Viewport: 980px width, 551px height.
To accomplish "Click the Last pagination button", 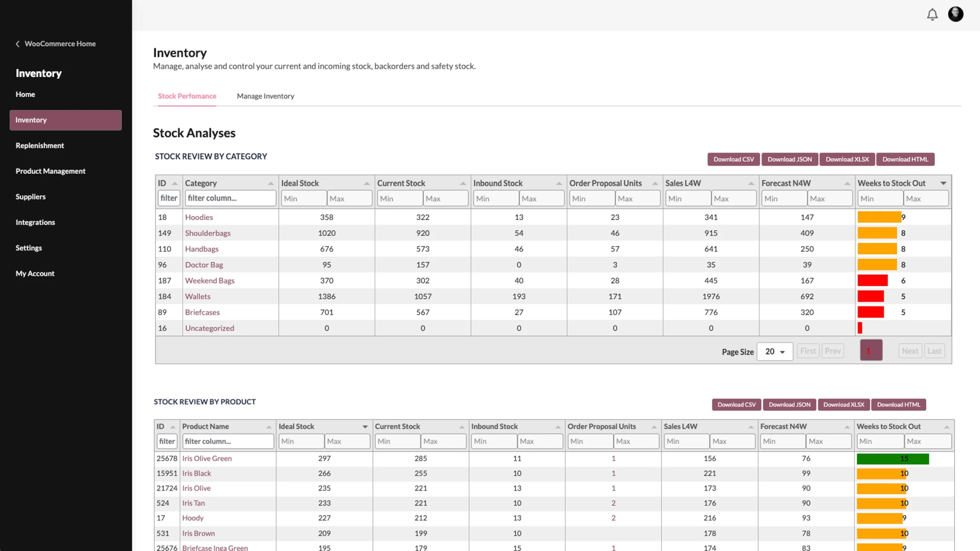I will coord(934,351).
